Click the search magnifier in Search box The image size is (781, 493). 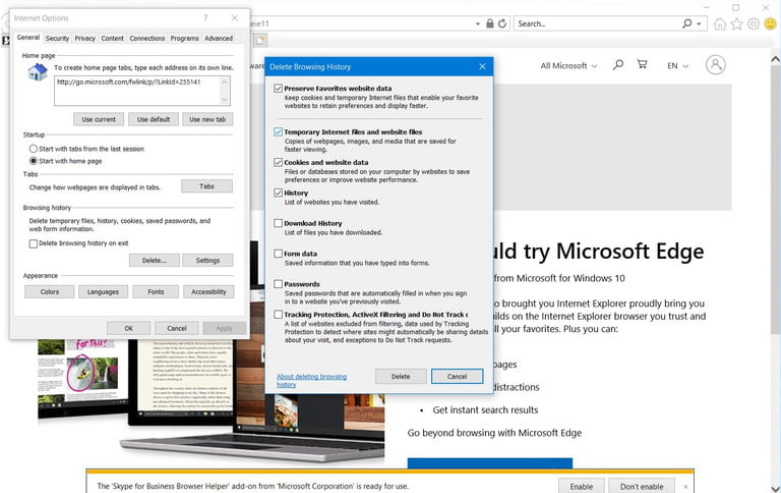point(687,23)
